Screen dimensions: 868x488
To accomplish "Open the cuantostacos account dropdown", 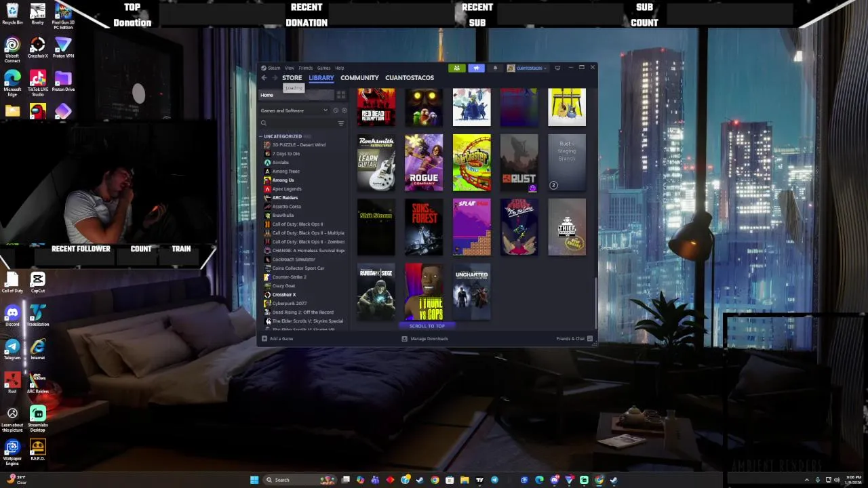I will click(x=527, y=68).
